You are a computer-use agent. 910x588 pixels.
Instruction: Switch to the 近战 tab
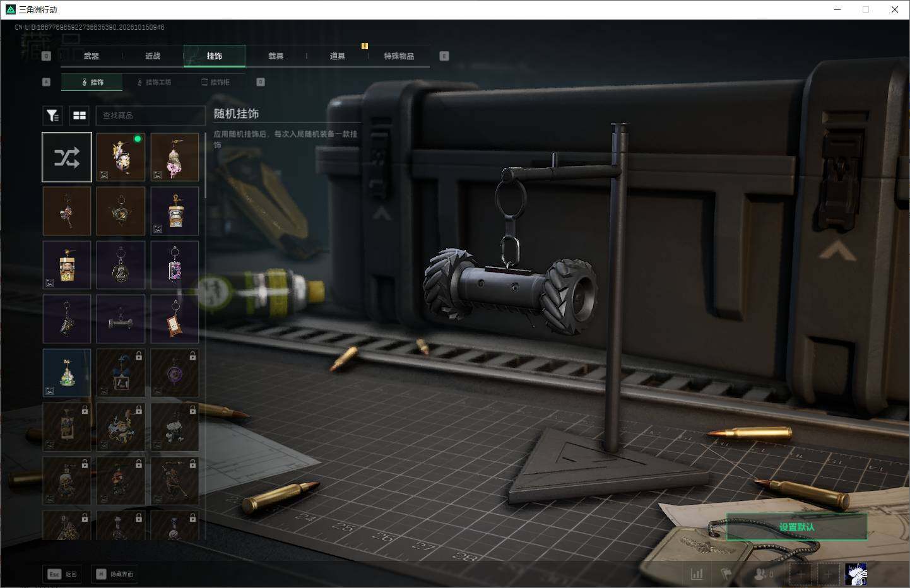pos(153,56)
